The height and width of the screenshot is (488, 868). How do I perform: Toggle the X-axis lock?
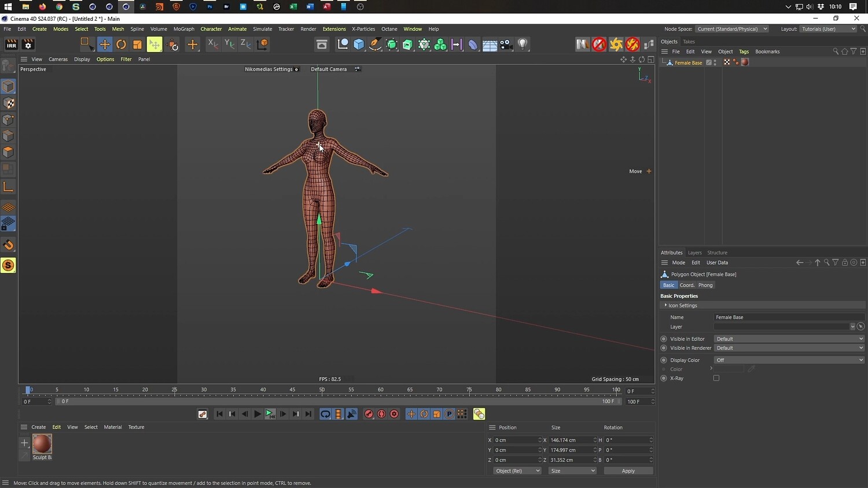[x=213, y=45]
